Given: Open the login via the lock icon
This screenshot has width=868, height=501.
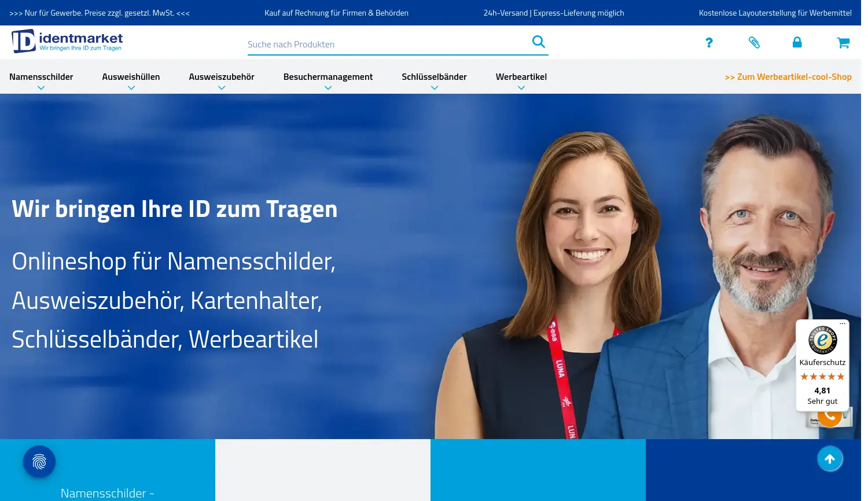Looking at the screenshot, I should point(797,42).
